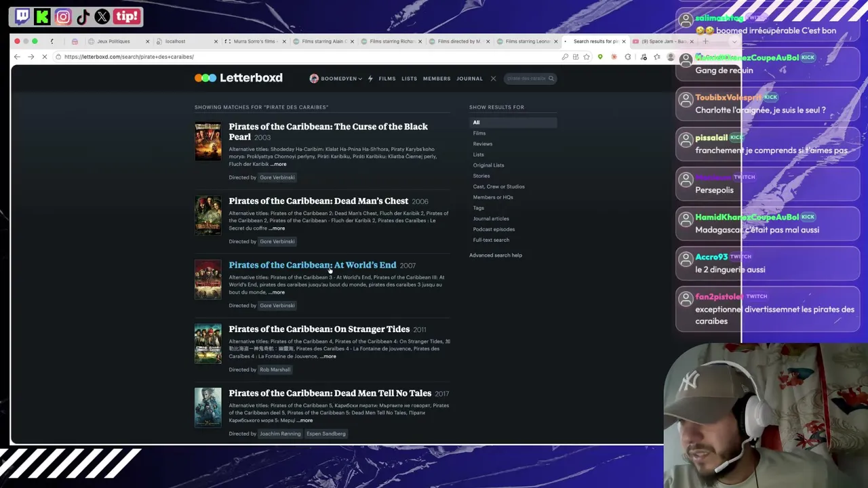
Task: Open Pirates of the Caribbean: At World's End
Action: [313, 265]
